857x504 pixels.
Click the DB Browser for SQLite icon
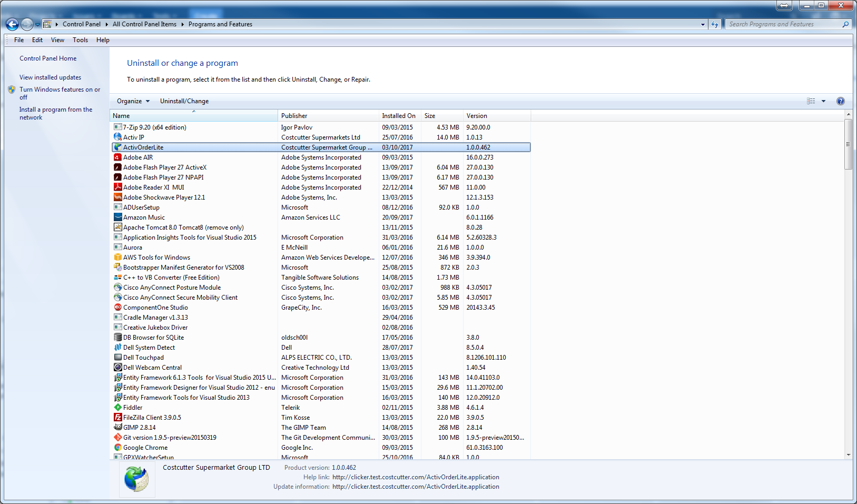(x=118, y=337)
